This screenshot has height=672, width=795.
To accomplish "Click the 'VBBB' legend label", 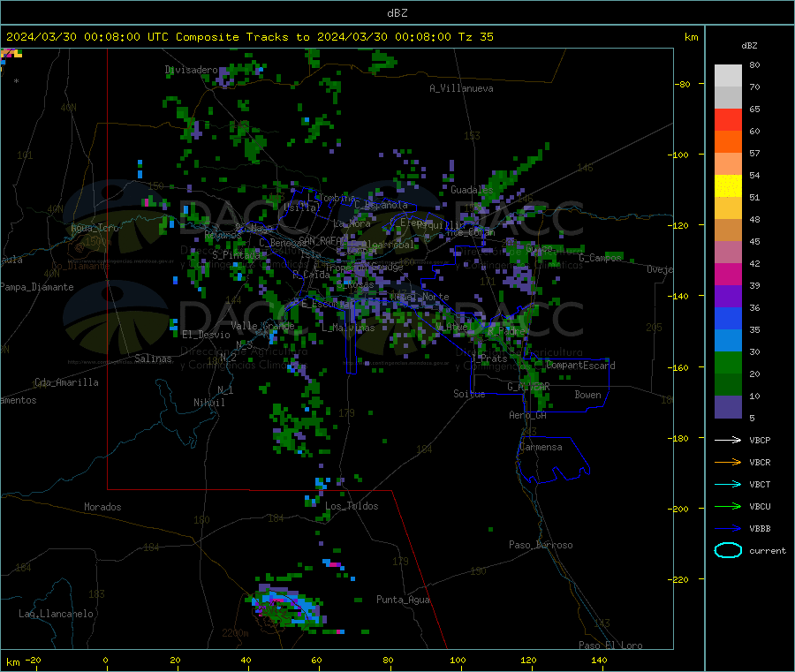I will point(760,529).
